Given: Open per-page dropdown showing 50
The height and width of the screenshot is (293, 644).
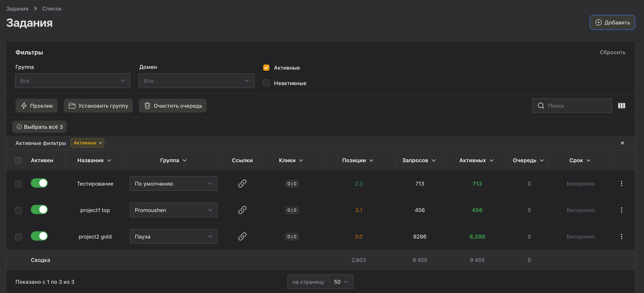Looking at the screenshot, I should [x=341, y=282].
